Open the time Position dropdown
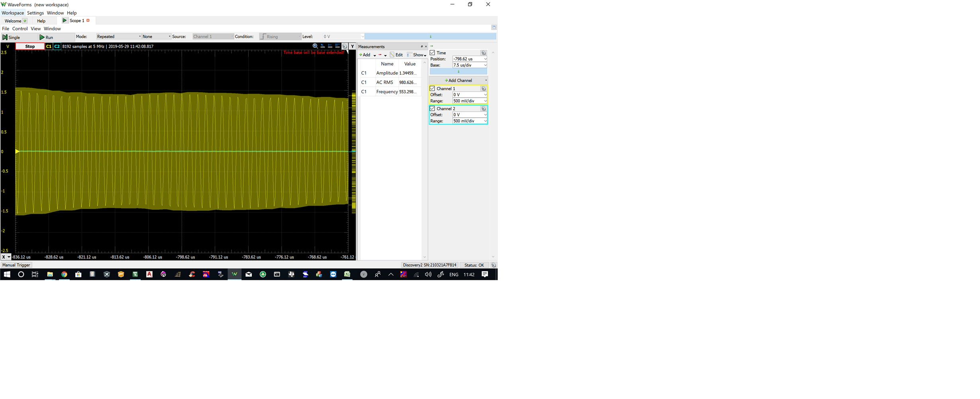The height and width of the screenshot is (399, 980). click(485, 59)
